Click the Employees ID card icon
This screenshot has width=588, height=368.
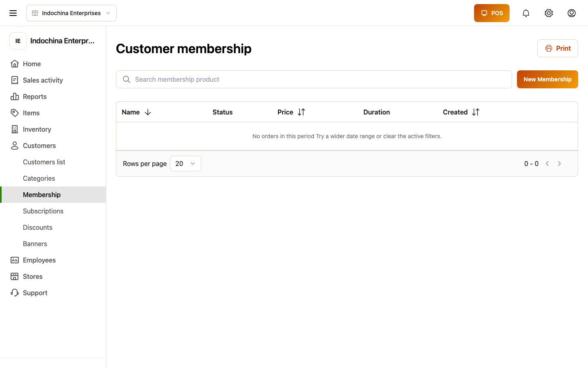pos(15,260)
